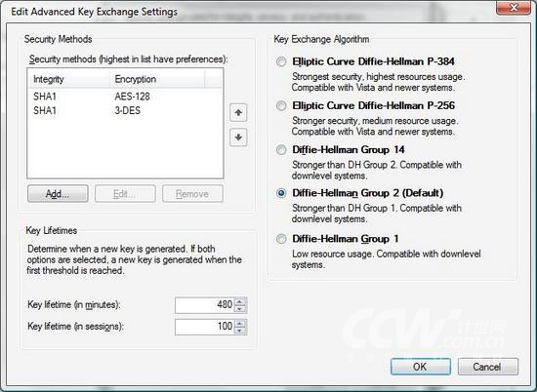The image size is (537, 392).
Task: Dismiss dialog with Cancel button
Action: pos(487,367)
